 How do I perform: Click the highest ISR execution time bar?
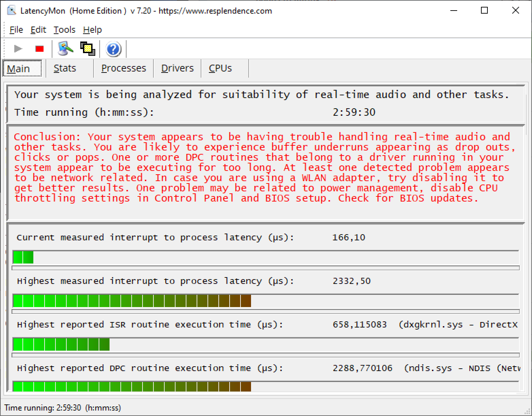pos(266,344)
